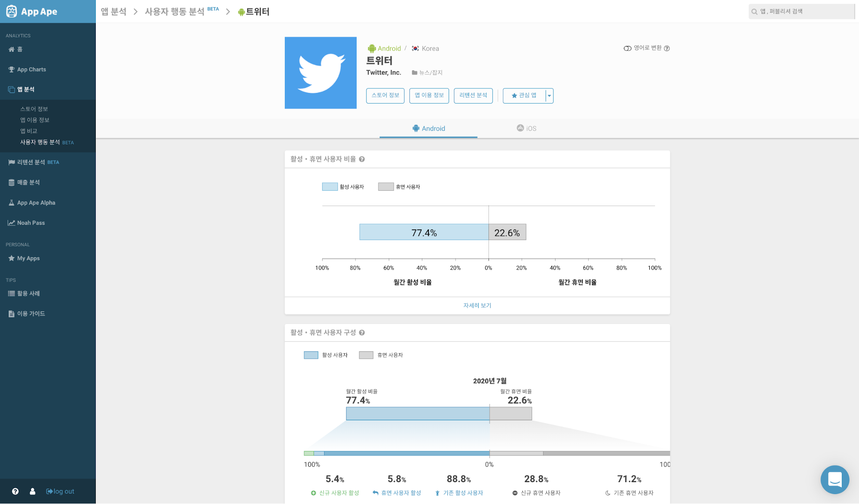Click the 뉴스/잡지 category label
The height and width of the screenshot is (504, 859).
coord(427,73)
